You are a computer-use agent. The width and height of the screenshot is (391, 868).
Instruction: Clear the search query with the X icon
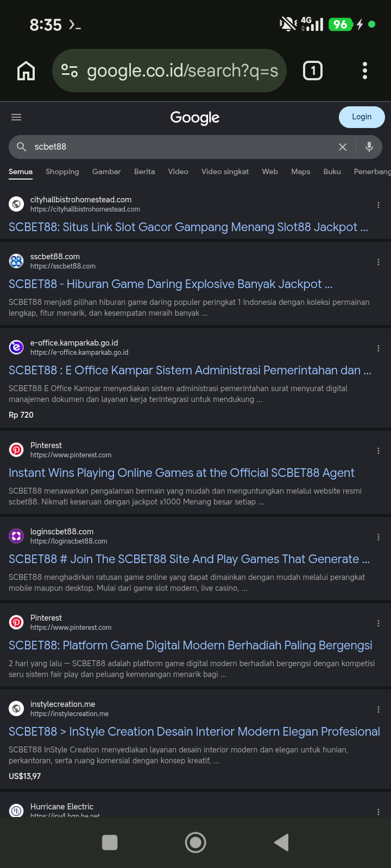(343, 147)
